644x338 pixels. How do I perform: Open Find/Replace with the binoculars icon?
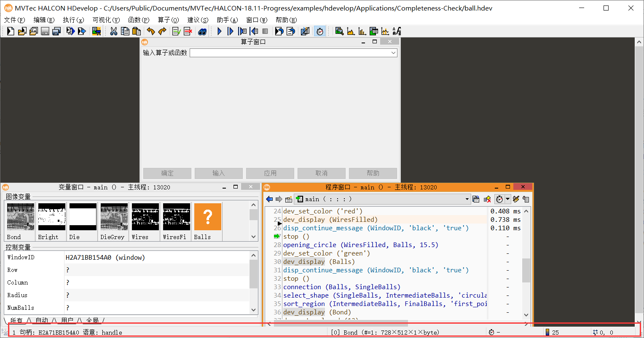[202, 31]
